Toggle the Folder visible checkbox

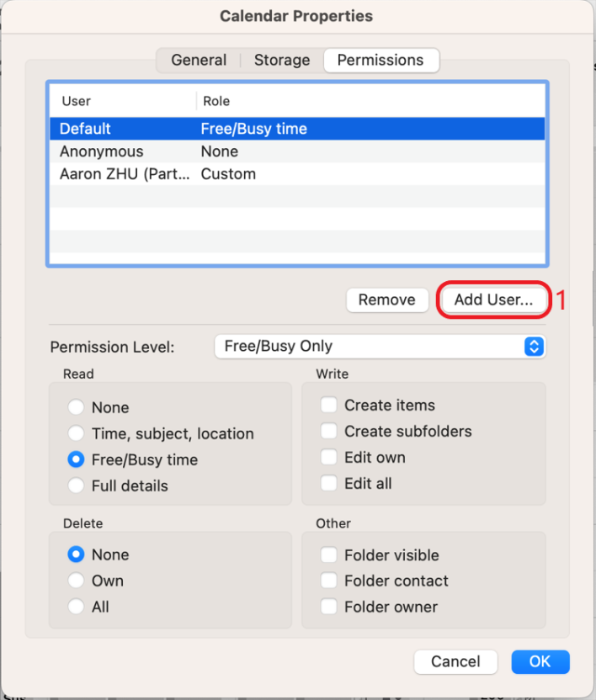[329, 555]
